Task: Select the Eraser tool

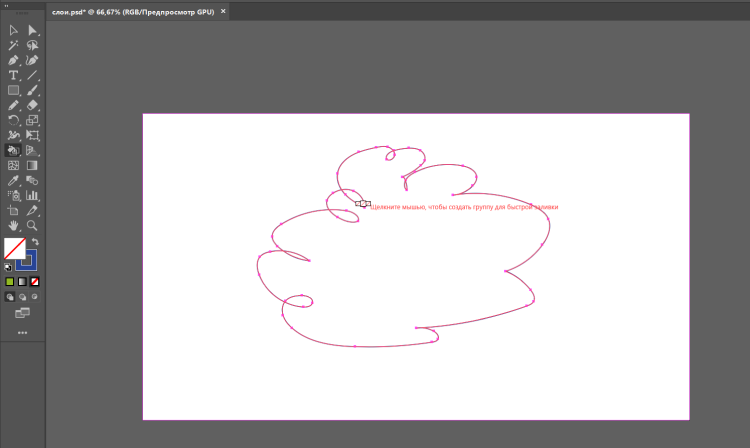Action: (x=32, y=105)
